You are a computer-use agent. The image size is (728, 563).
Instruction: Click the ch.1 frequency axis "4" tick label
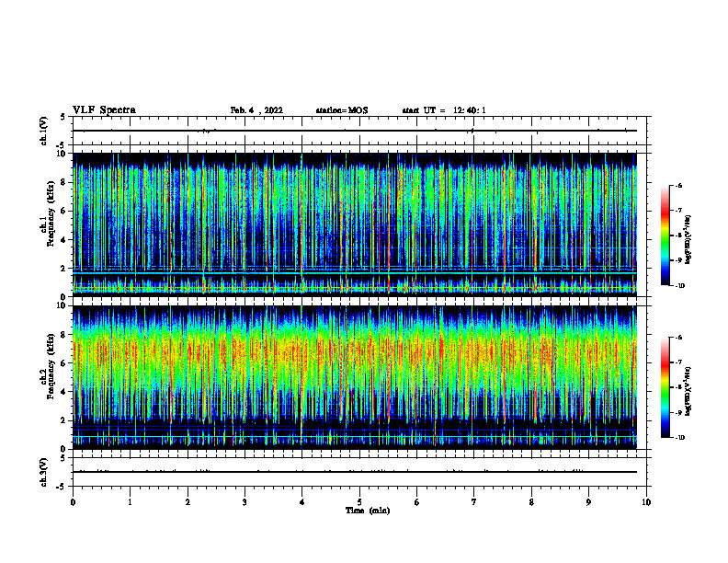[x=63, y=240]
